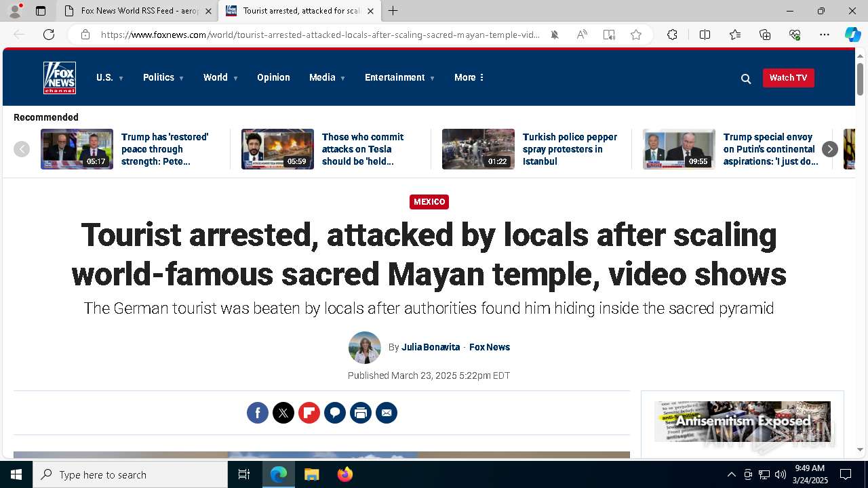
Task: Start Read aloud in address bar
Action: (582, 35)
